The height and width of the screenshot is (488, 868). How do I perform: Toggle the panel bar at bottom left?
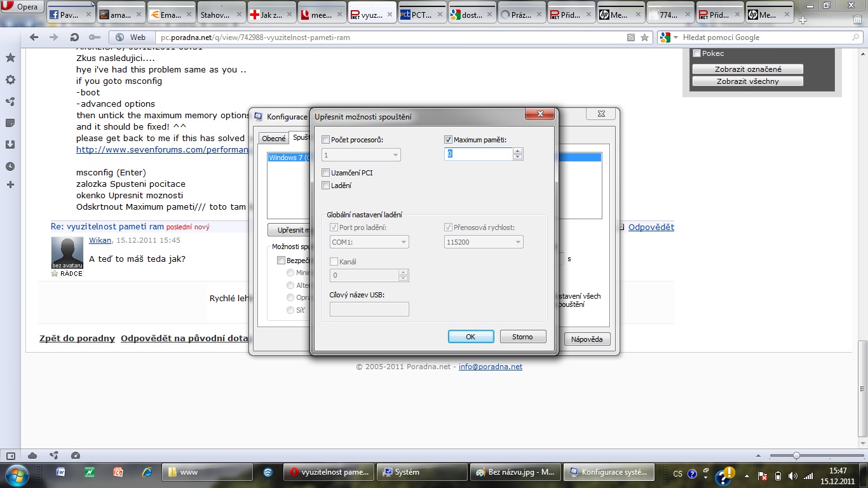coord(10,456)
